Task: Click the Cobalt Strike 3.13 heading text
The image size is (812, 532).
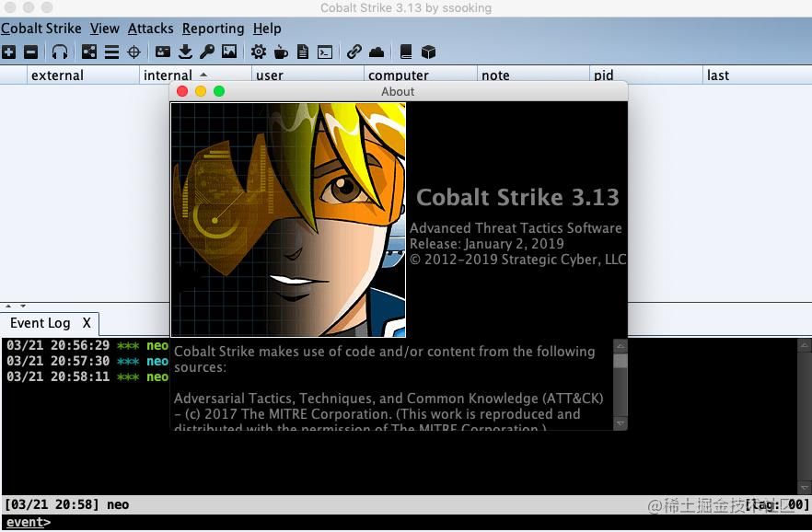Action: pos(517,197)
